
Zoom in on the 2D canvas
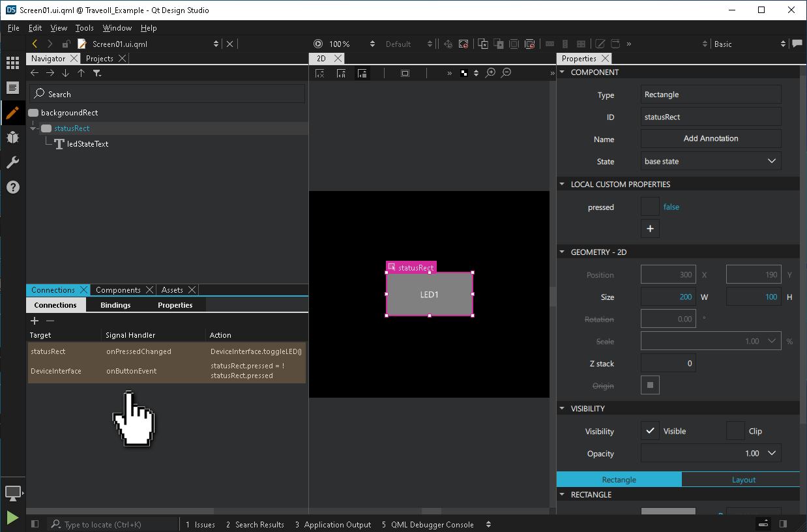coord(491,73)
